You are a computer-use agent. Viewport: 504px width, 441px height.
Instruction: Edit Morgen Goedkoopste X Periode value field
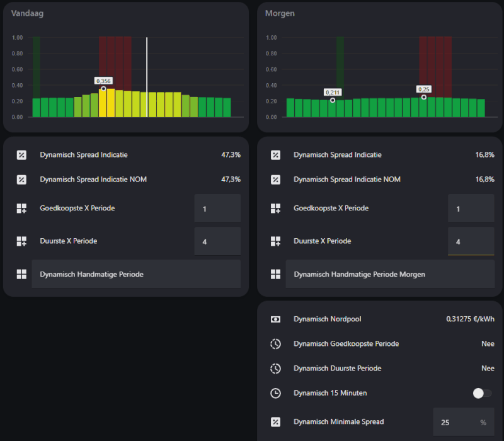pyautogui.click(x=471, y=209)
